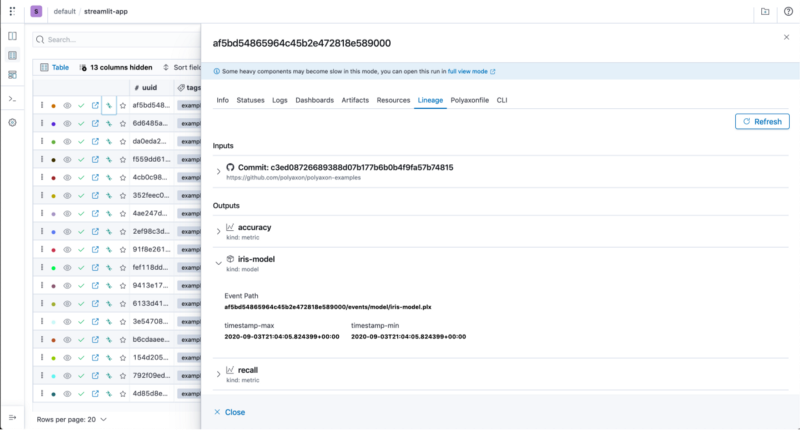Click the accuracy metric chart icon
The width and height of the screenshot is (800, 438).
[x=230, y=227]
